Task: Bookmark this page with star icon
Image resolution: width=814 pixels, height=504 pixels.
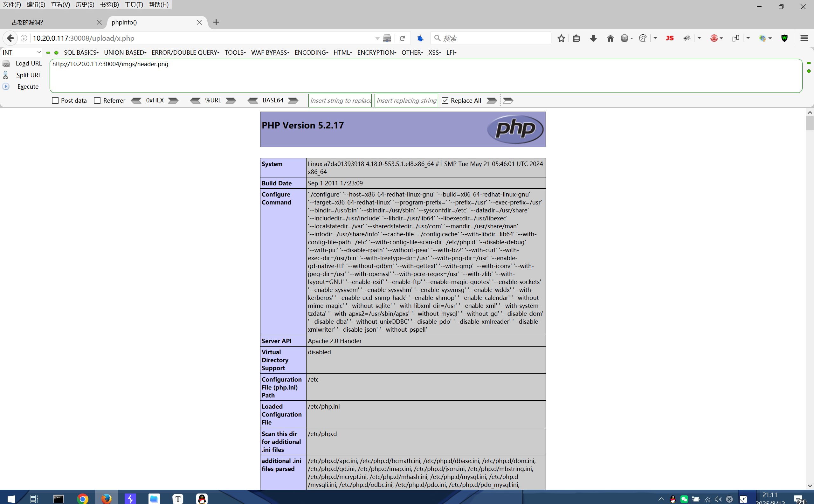Action: click(561, 38)
